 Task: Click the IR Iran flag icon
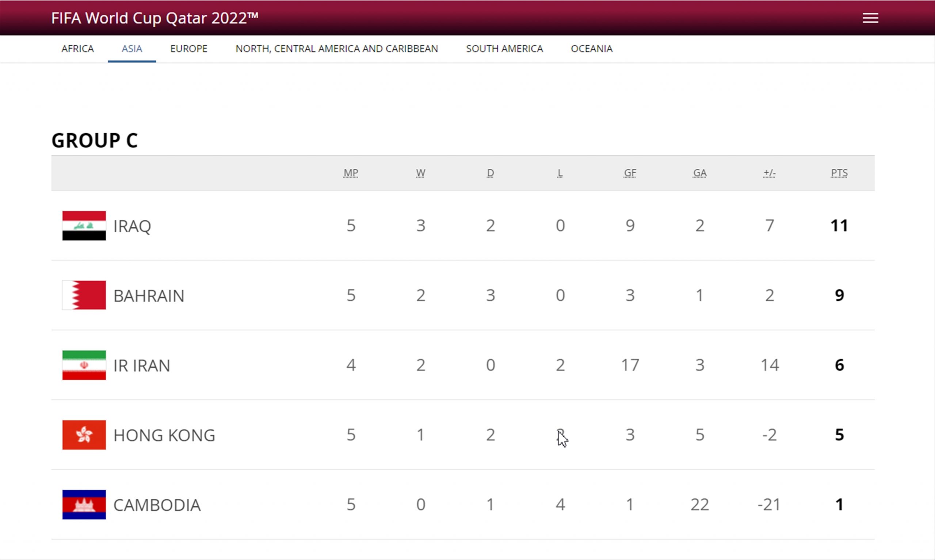pyautogui.click(x=84, y=365)
